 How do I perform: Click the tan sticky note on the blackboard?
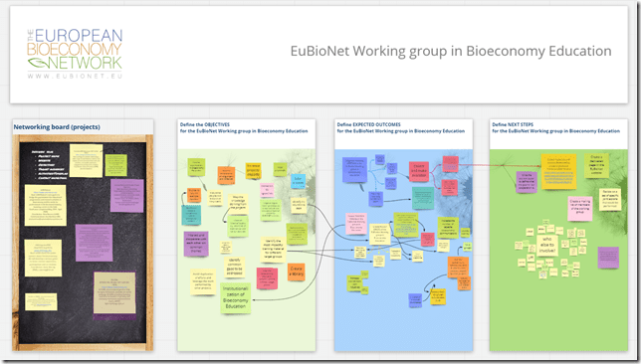pyautogui.click(x=114, y=293)
